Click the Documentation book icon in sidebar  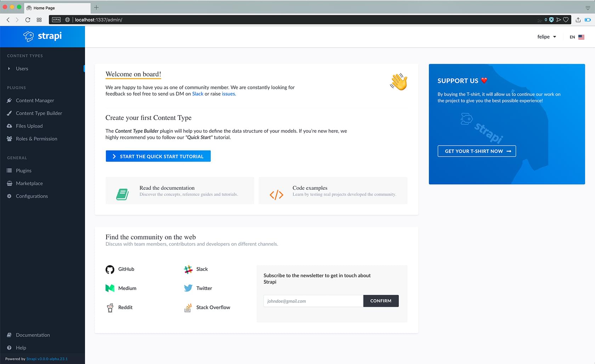(x=9, y=335)
